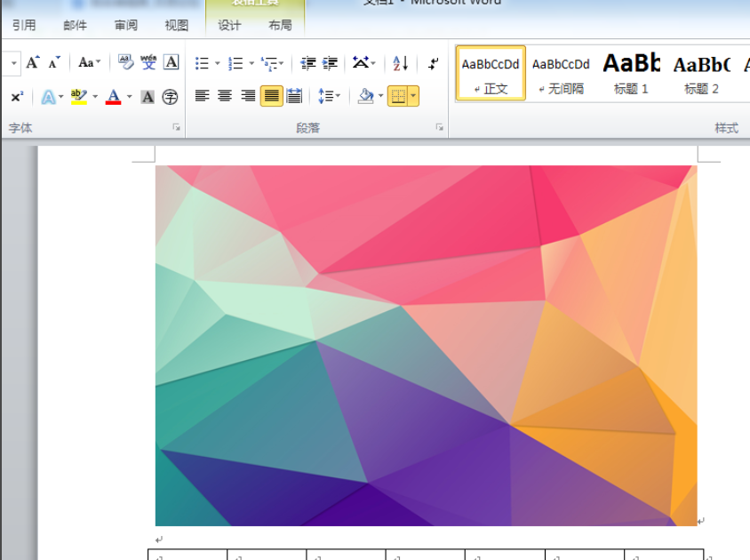
Task: Open shading color dropdown arrow
Action: pyautogui.click(x=380, y=96)
